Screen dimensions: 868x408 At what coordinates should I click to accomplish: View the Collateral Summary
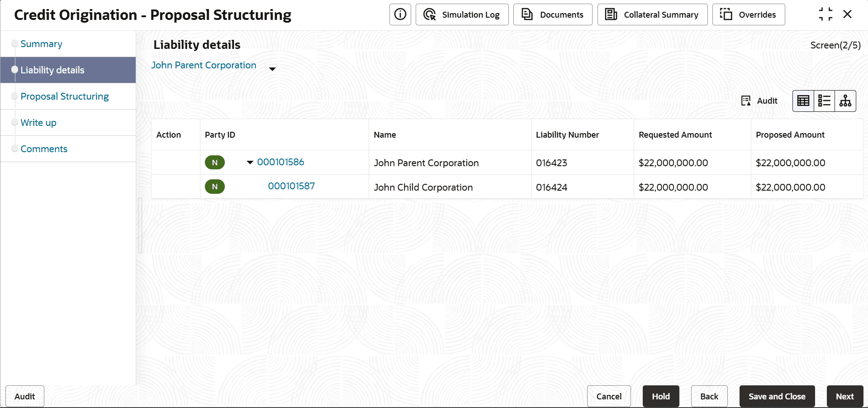[x=652, y=14]
